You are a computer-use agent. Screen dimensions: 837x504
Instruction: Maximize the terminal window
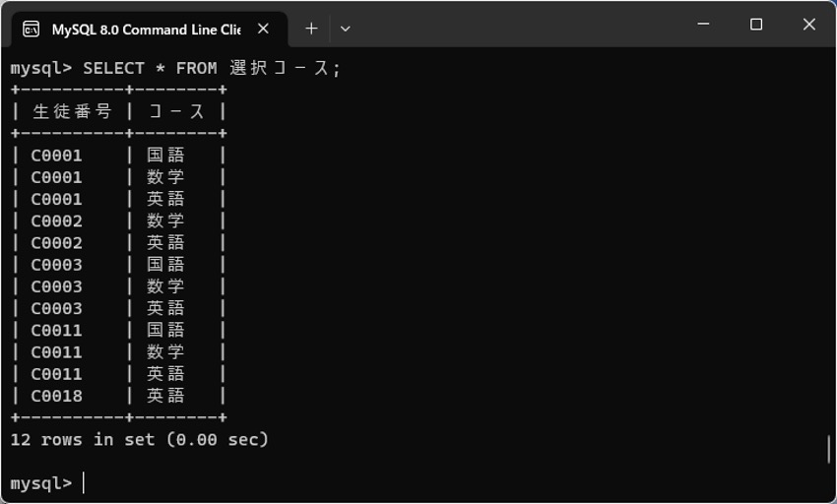(x=756, y=24)
